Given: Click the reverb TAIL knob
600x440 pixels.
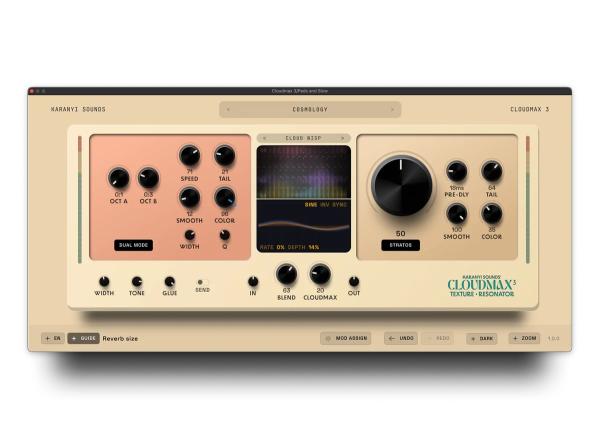Looking at the screenshot, I should tap(492, 171).
